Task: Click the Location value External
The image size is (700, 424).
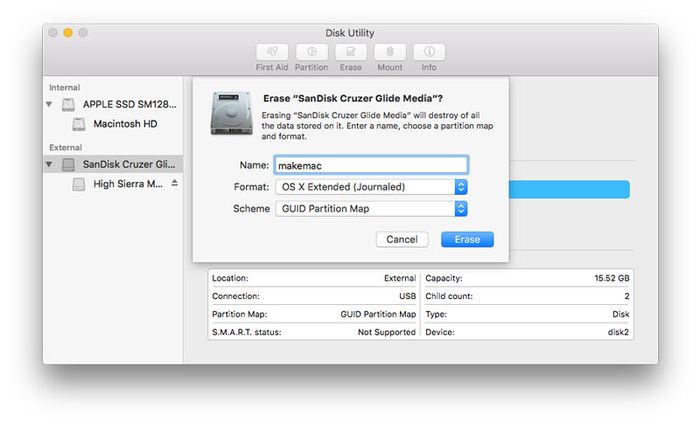Action: [x=400, y=278]
